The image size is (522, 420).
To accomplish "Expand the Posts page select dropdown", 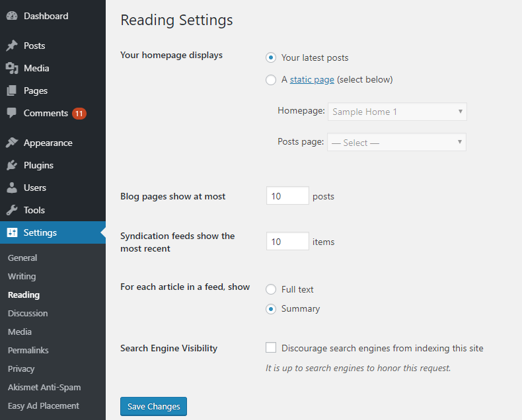I will point(396,142).
